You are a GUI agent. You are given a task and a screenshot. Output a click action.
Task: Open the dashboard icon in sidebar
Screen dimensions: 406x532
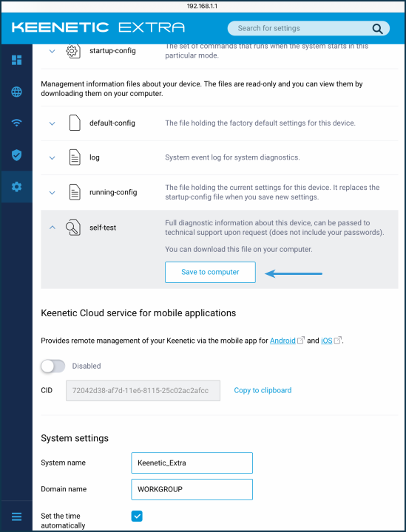pos(16,60)
